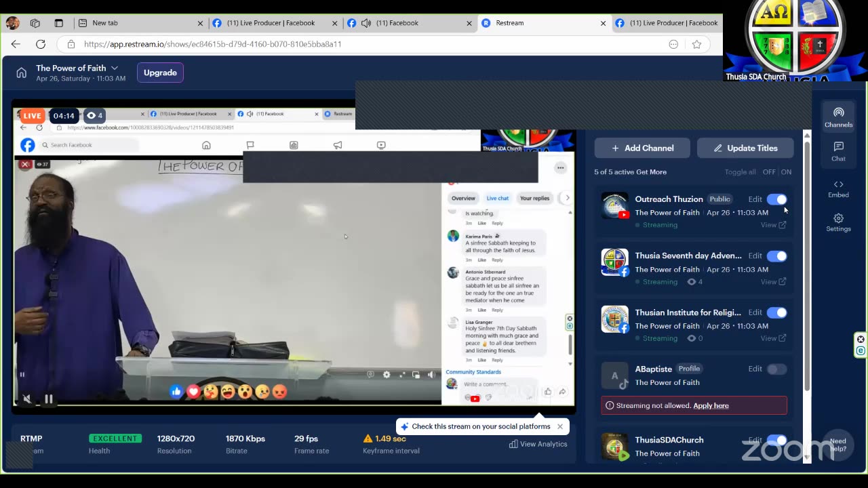Toggle off Thusia Seventh day Adventist channel

click(x=777, y=256)
